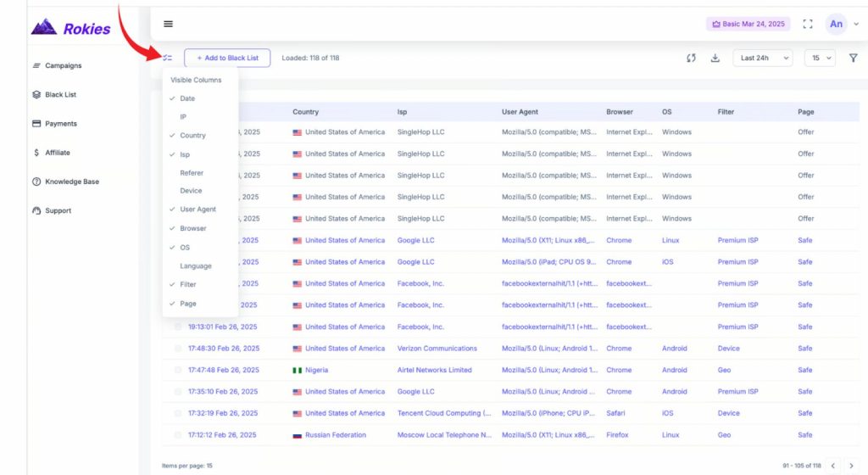Click the Rokies logo

(x=71, y=28)
